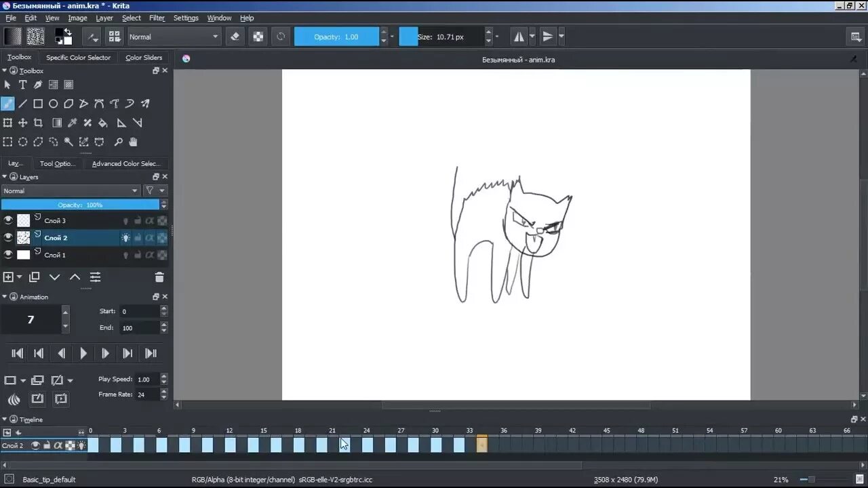868x488 pixels.
Task: Select the Gradient tool
Action: click(57, 123)
